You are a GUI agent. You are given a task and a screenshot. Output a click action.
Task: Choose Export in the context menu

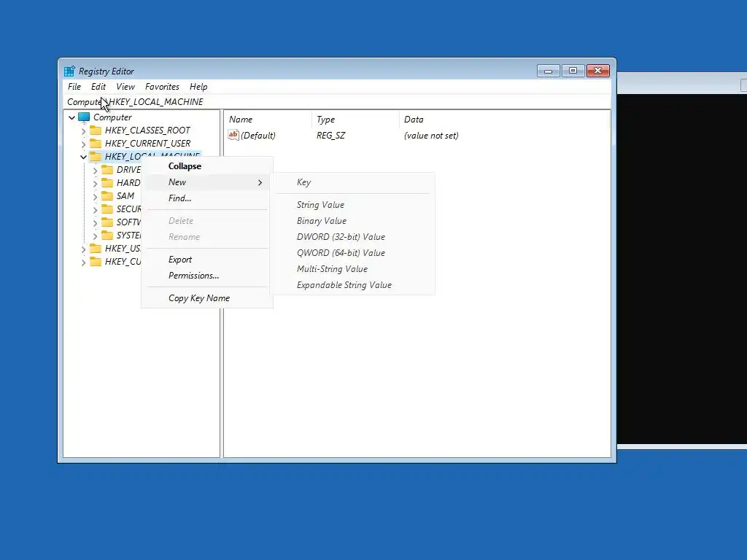tap(207, 260)
